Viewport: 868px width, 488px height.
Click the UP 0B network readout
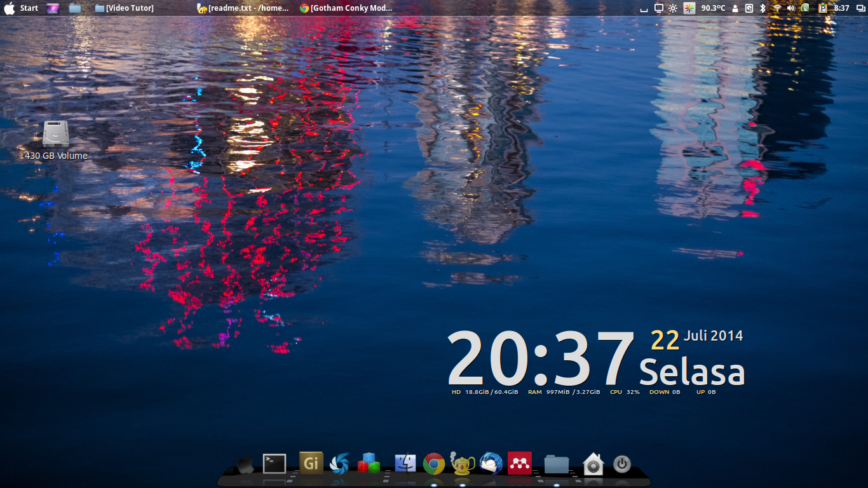[706, 392]
